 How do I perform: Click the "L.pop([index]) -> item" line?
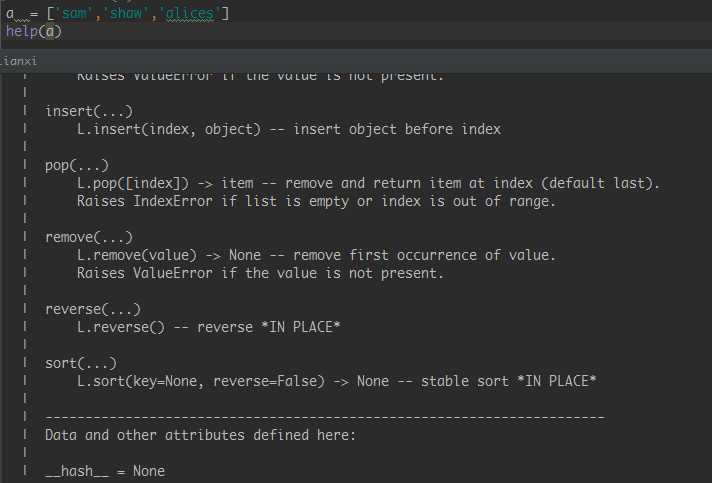[368, 183]
